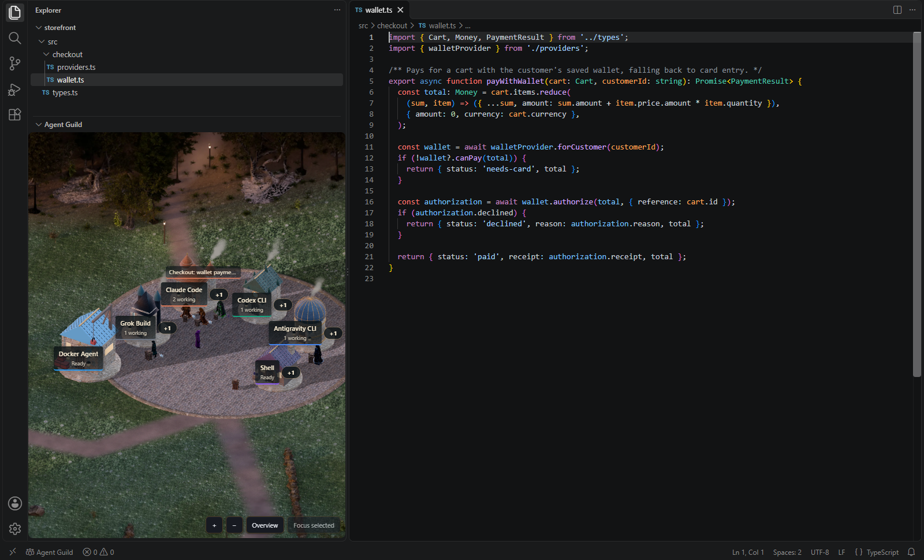This screenshot has height=560, width=924.
Task: Click the editor vertical scrollbar
Action: 916,204
